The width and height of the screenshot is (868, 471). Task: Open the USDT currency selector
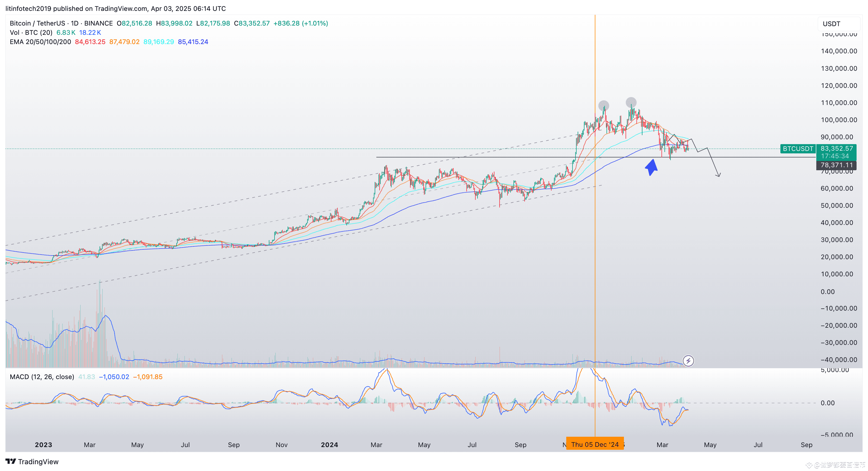click(839, 24)
